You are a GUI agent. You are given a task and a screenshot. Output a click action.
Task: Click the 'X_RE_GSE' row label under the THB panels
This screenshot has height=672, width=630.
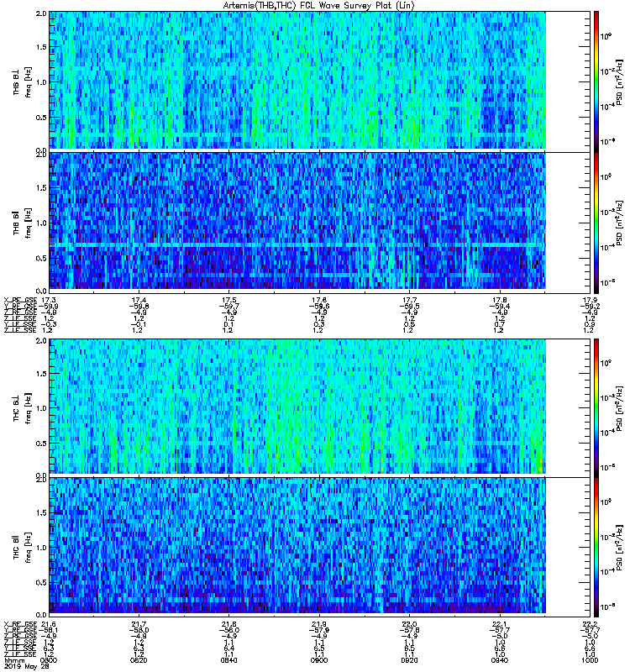[x=20, y=300]
